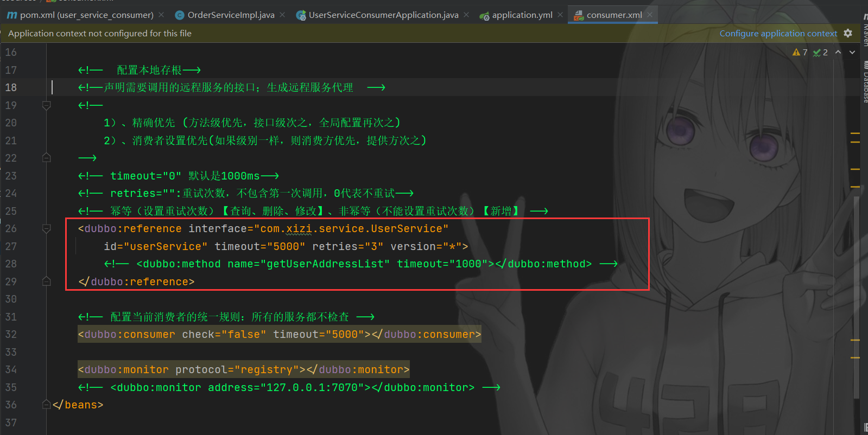Viewport: 868px width, 435px height.
Task: Go to next highlighted error arrow
Action: 852,52
